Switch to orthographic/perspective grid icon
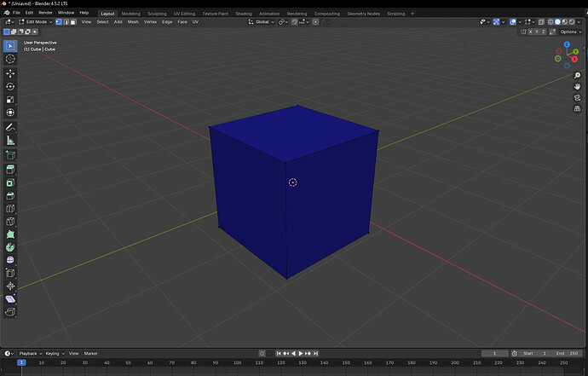The width and height of the screenshot is (588, 376). 577,108
